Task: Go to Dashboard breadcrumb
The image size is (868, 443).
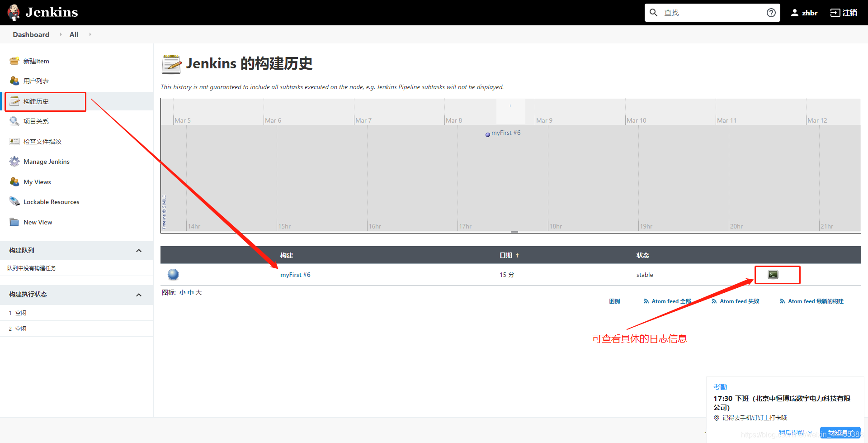Action: pyautogui.click(x=31, y=34)
